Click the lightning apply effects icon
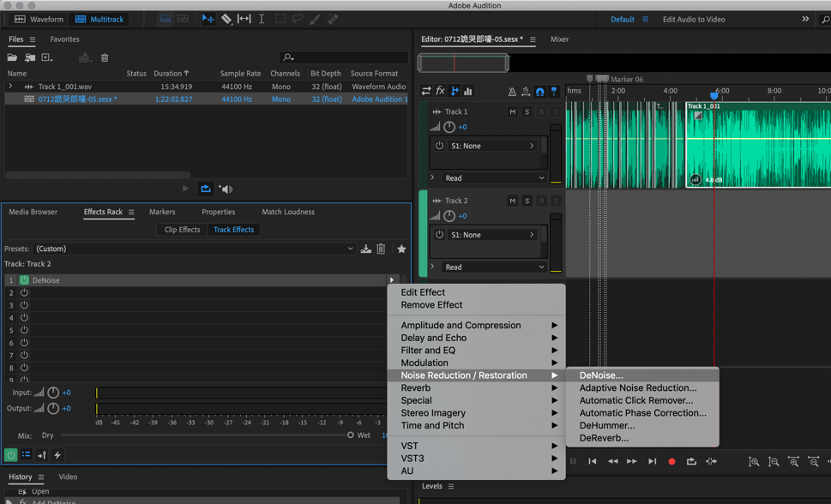This screenshot has height=504, width=831. 57,454
